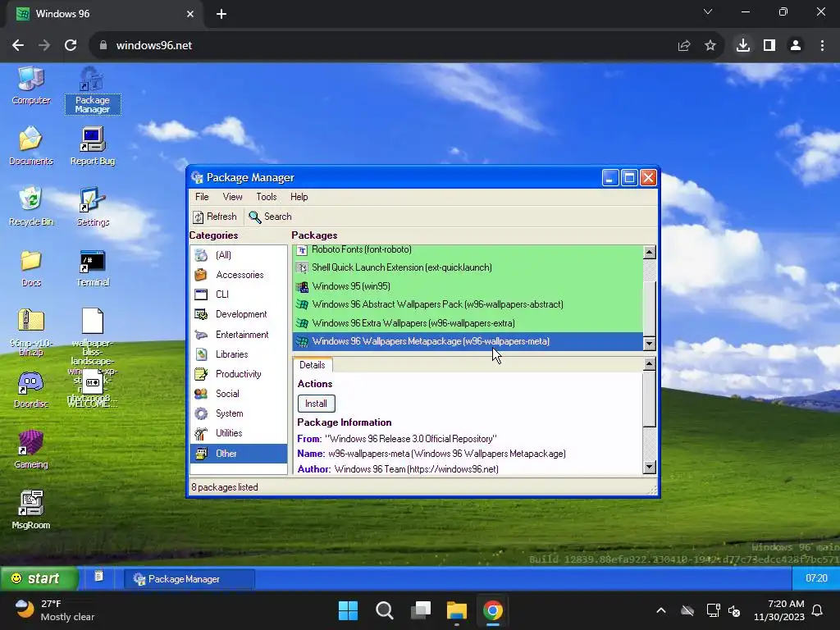840x630 pixels.
Task: Click the Install button
Action: pyautogui.click(x=316, y=404)
